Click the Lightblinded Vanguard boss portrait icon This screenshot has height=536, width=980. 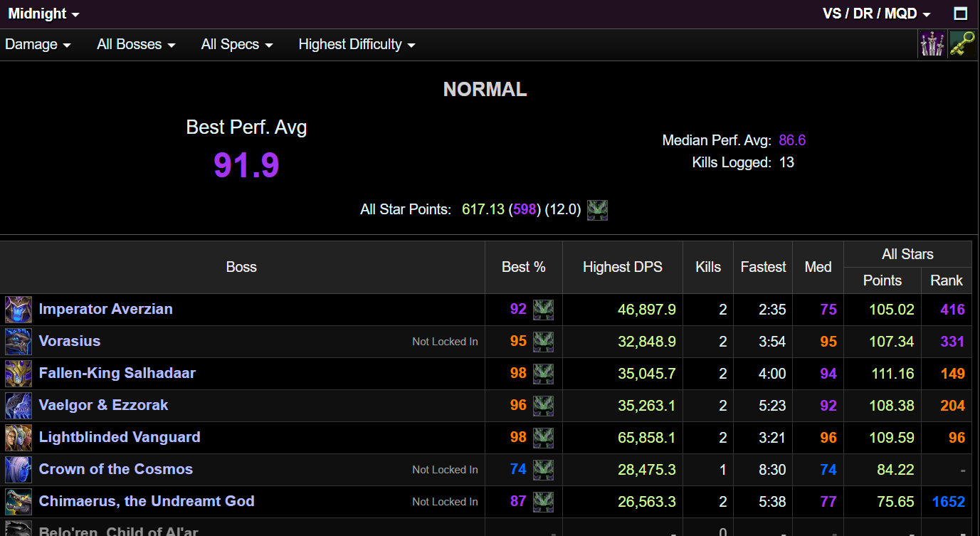point(19,438)
